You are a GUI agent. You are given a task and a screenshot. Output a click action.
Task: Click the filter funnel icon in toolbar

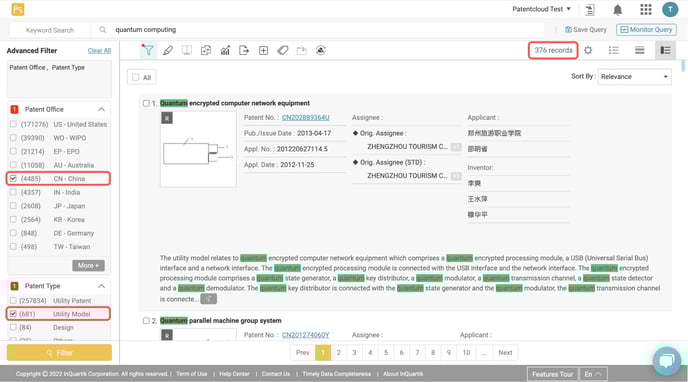(148, 50)
